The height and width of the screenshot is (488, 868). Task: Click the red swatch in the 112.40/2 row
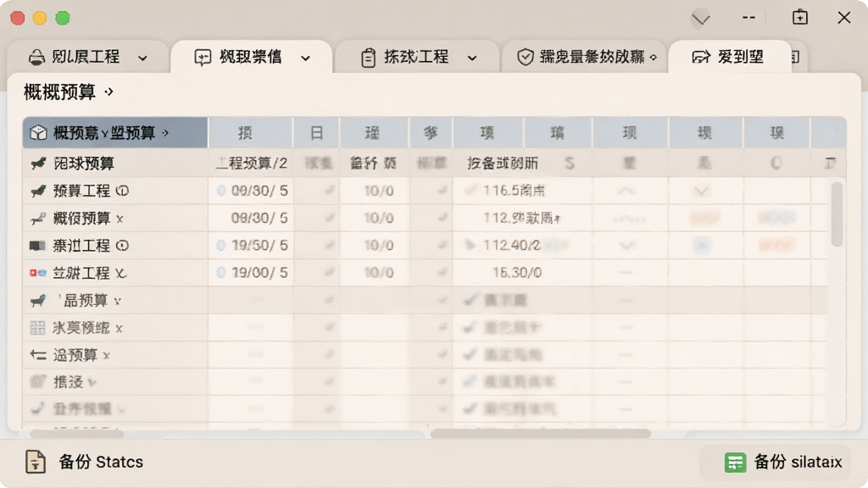[776, 245]
